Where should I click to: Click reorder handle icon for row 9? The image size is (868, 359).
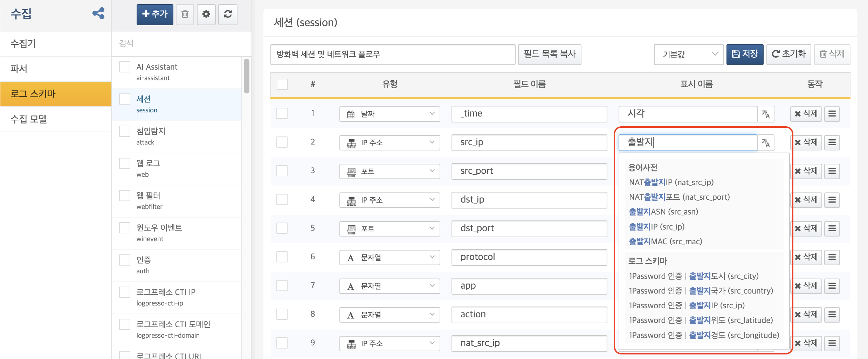click(x=832, y=343)
